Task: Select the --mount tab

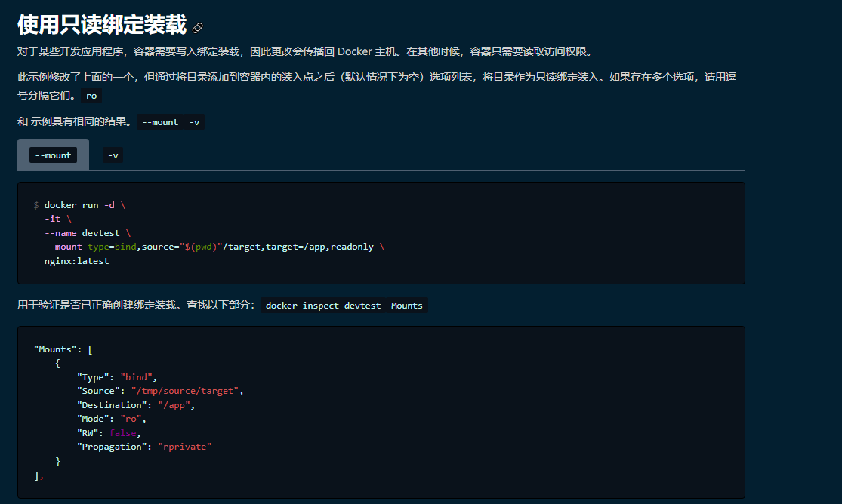Action: (53, 155)
